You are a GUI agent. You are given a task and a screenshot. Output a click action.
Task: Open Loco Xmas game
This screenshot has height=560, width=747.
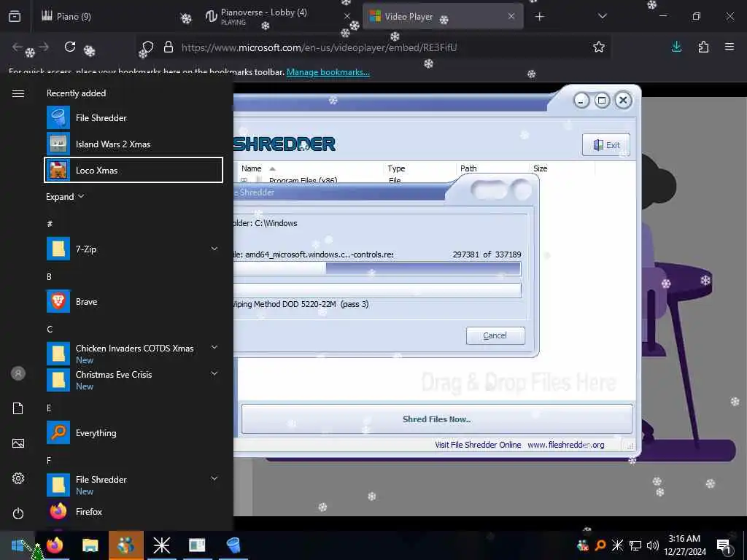133,170
